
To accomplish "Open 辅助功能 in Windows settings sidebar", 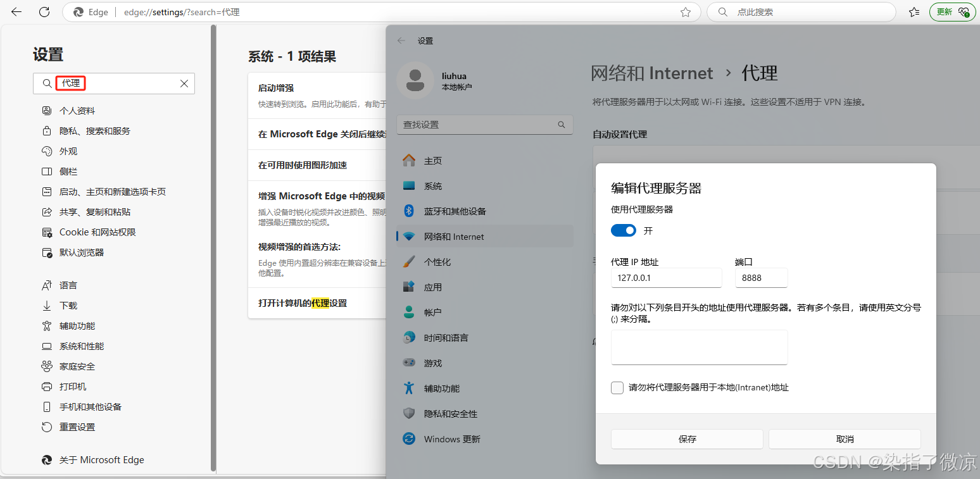I will coord(485,389).
